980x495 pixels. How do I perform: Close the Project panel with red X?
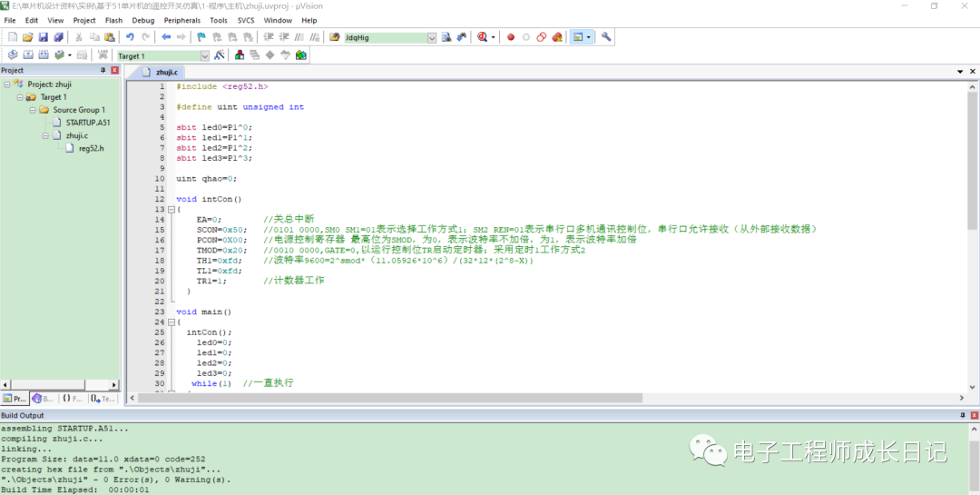pyautogui.click(x=114, y=70)
